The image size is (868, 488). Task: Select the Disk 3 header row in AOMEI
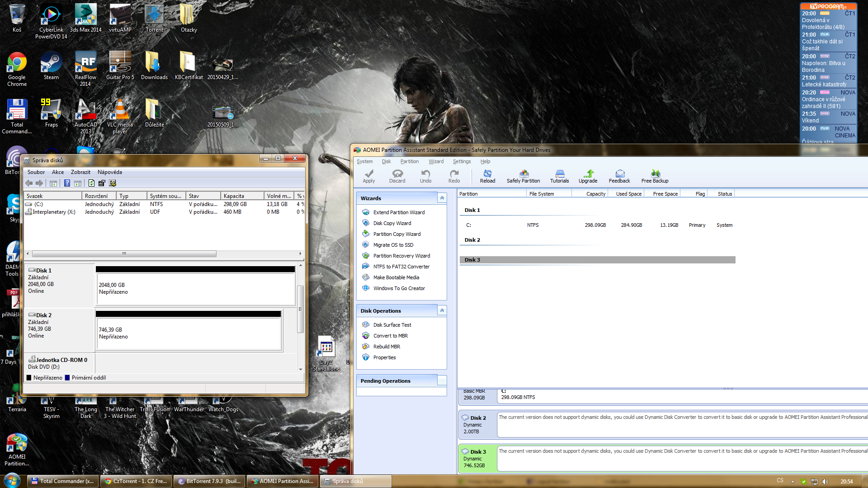(598, 260)
